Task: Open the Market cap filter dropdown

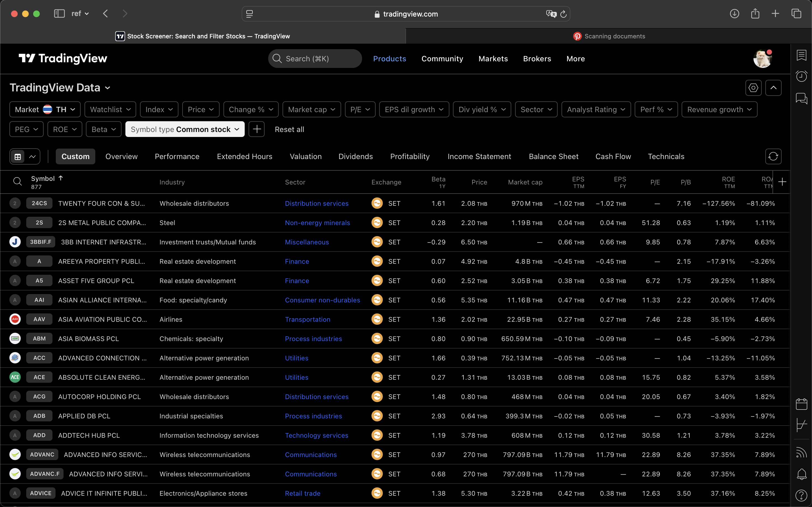Action: pyautogui.click(x=312, y=110)
